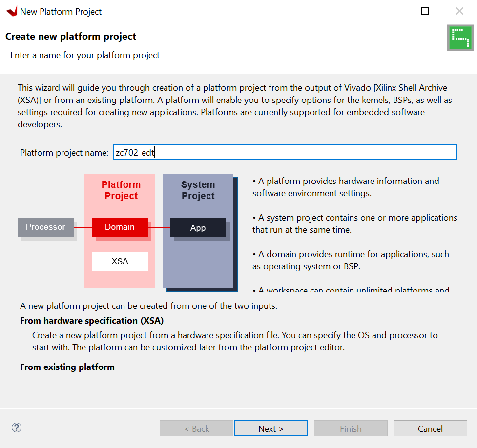Click the Finish button
This screenshot has height=448, width=477.
(x=351, y=428)
